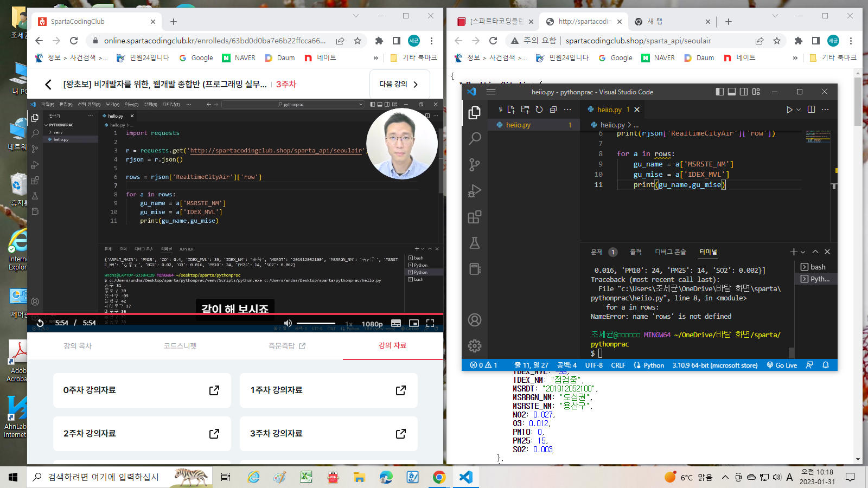Maximize the VS Code panel with up chevron
This screenshot has width=868, height=488.
pyautogui.click(x=815, y=252)
